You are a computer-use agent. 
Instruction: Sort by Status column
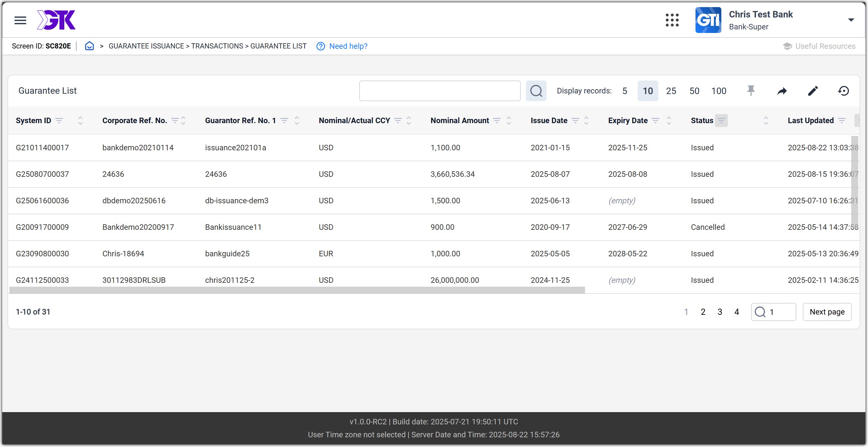tap(766, 121)
